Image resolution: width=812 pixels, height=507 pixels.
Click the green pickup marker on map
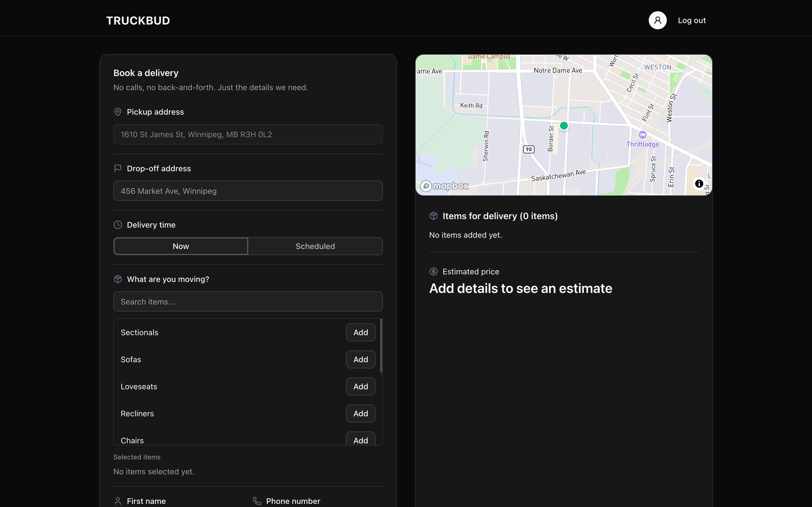(564, 126)
